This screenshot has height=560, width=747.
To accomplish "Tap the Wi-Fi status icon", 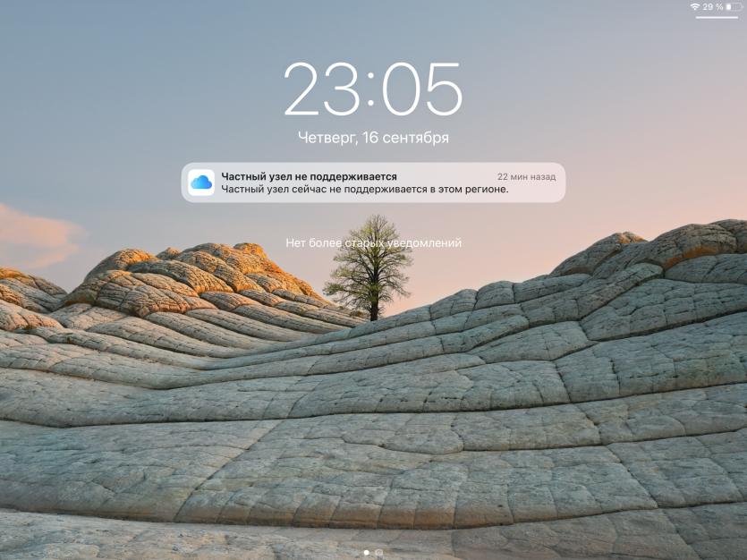I will point(695,6).
